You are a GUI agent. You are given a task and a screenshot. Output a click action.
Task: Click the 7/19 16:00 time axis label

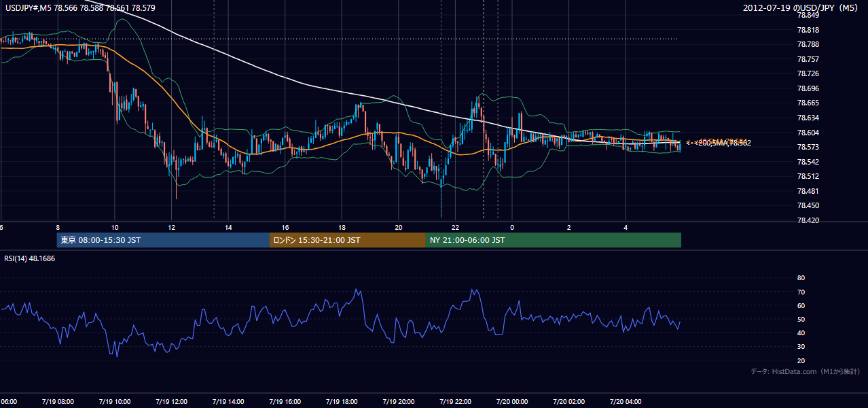point(285,401)
